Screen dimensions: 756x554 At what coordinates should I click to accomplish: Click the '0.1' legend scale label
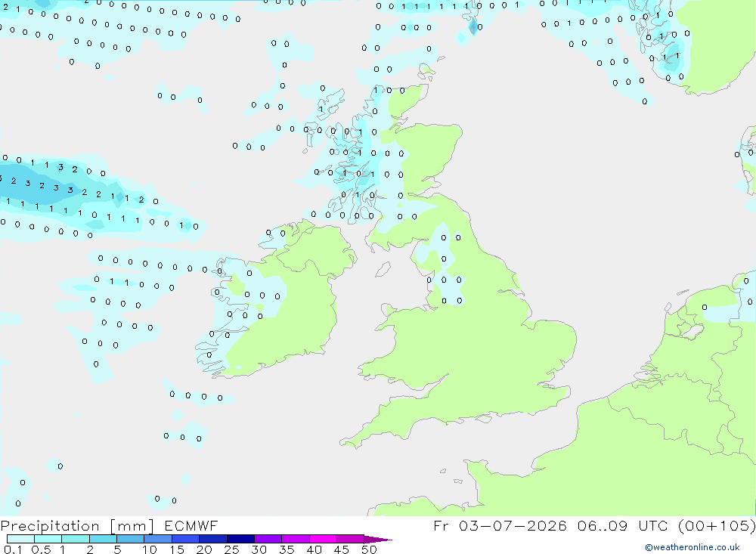click(13, 549)
